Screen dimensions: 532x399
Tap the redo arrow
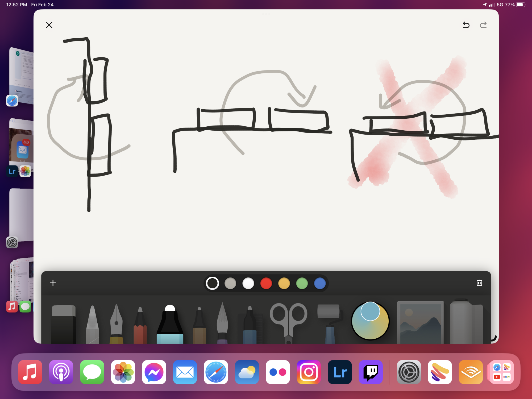(x=483, y=25)
